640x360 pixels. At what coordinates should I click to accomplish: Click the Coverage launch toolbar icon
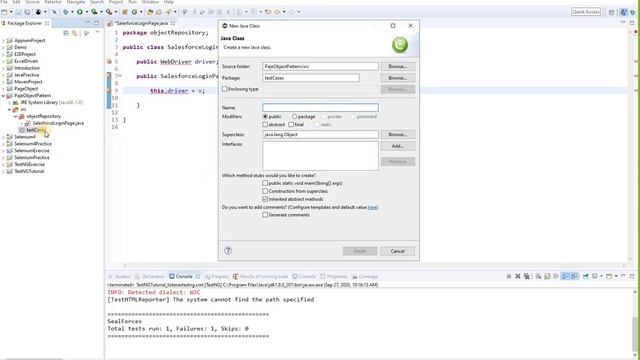point(94,12)
